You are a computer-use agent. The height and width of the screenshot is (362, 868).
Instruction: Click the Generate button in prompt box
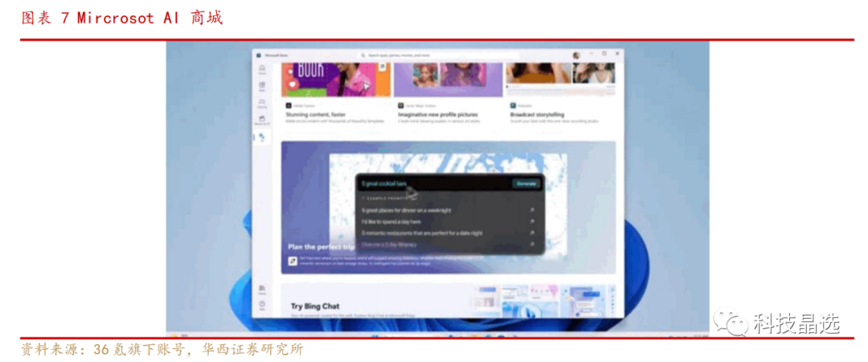526,183
